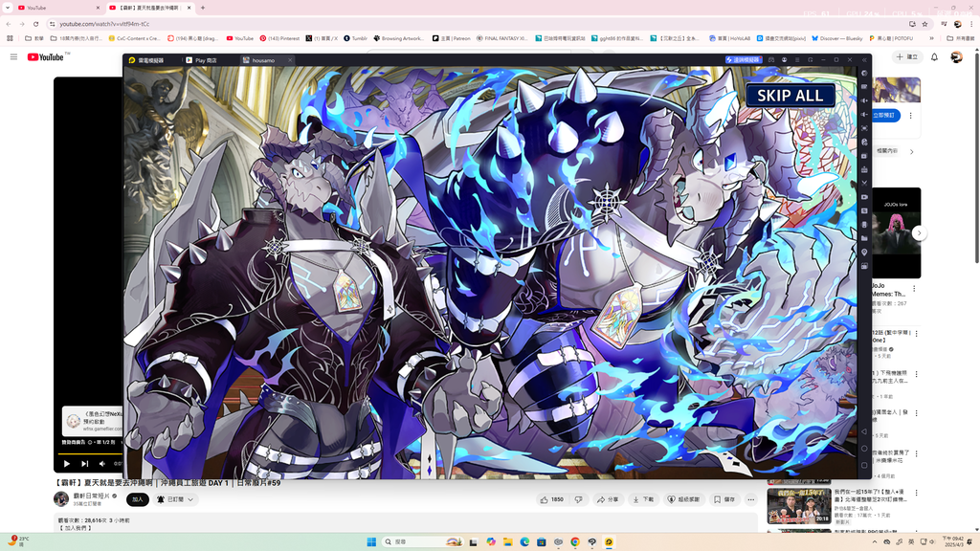
Task: Expand the 已訂閱 subscription dropdown
Action: pyautogui.click(x=176, y=499)
